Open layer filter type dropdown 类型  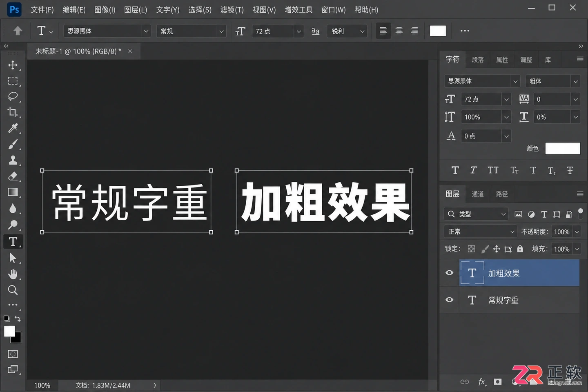476,214
